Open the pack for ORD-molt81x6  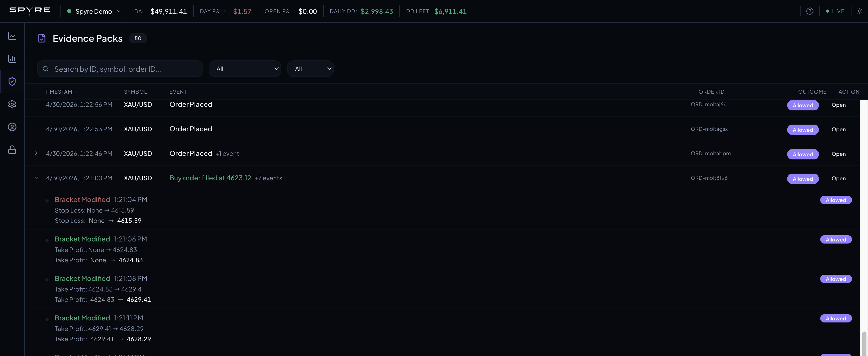pyautogui.click(x=838, y=179)
